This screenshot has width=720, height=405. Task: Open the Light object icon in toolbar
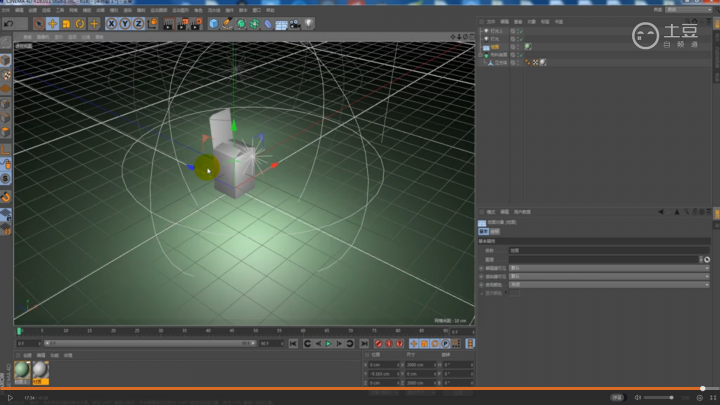click(309, 23)
